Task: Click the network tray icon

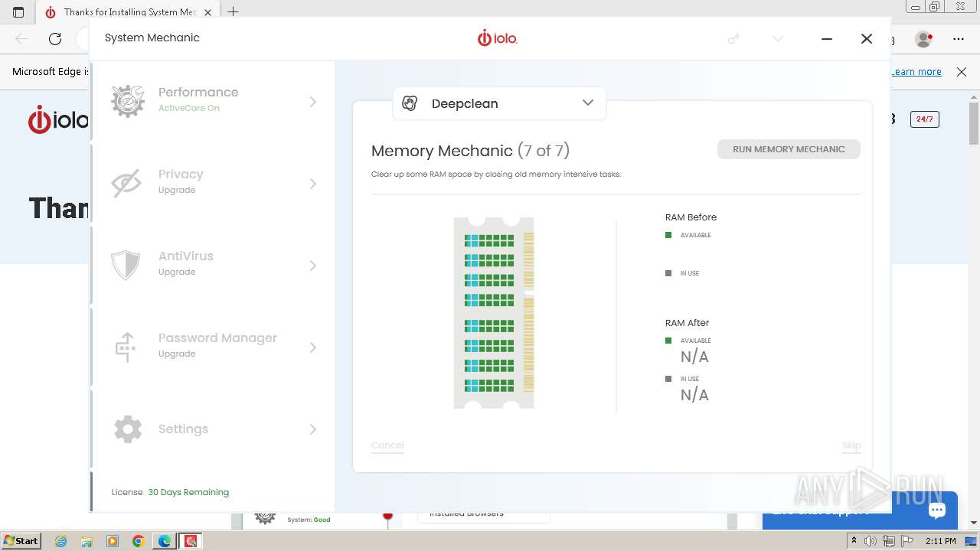Action: 888,541
